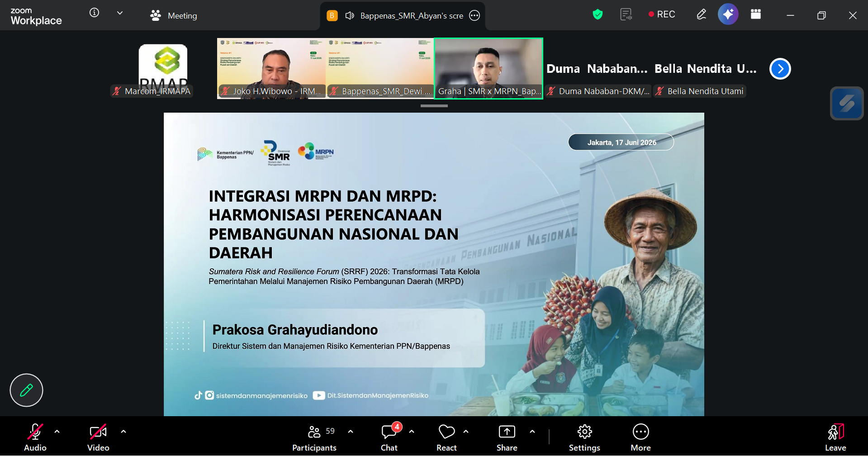The image size is (868, 456).
Task: Click muted mic icon on Marcom_IRMAPA
Action: (x=117, y=91)
